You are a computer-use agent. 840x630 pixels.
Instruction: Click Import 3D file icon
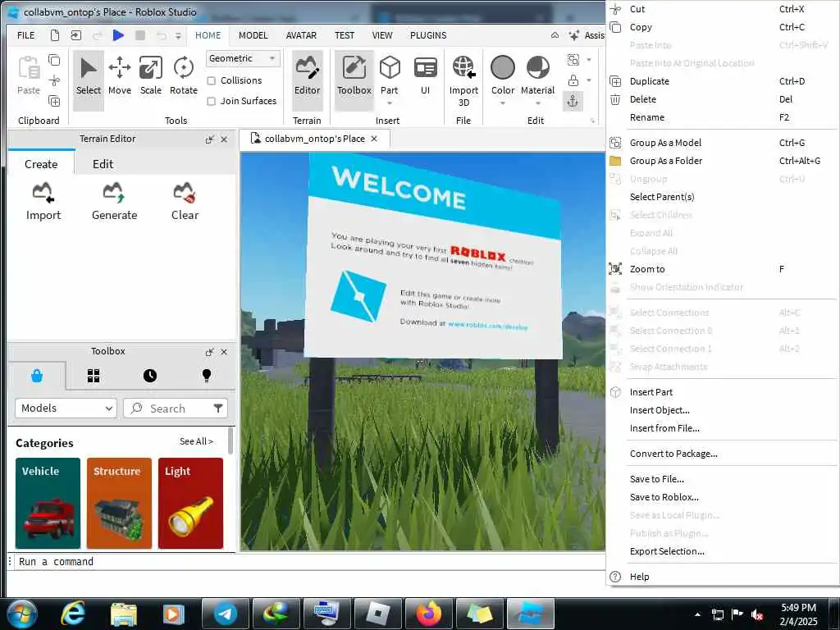tap(463, 67)
